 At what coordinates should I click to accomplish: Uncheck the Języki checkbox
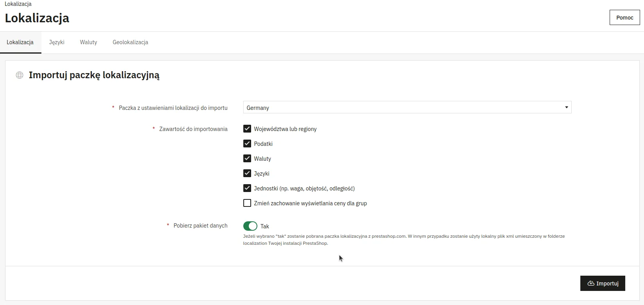tap(247, 173)
